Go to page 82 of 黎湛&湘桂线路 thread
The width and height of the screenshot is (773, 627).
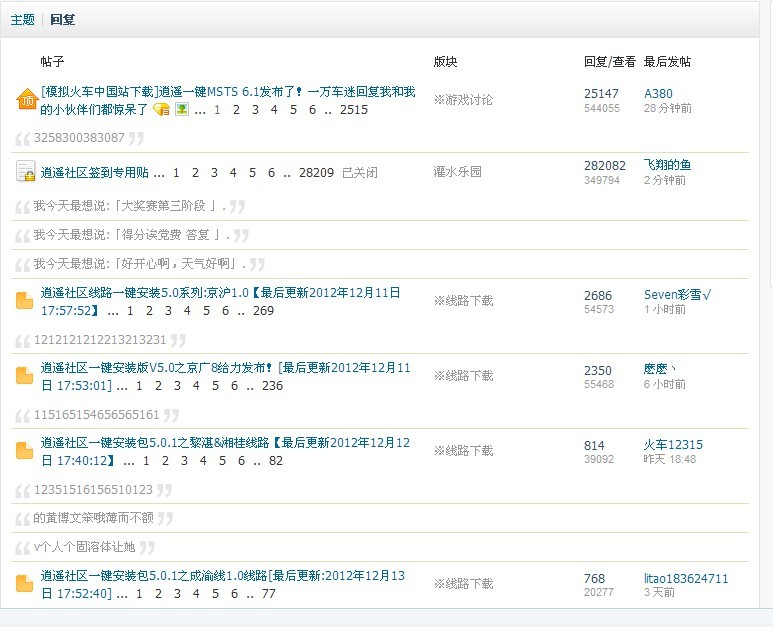276,461
